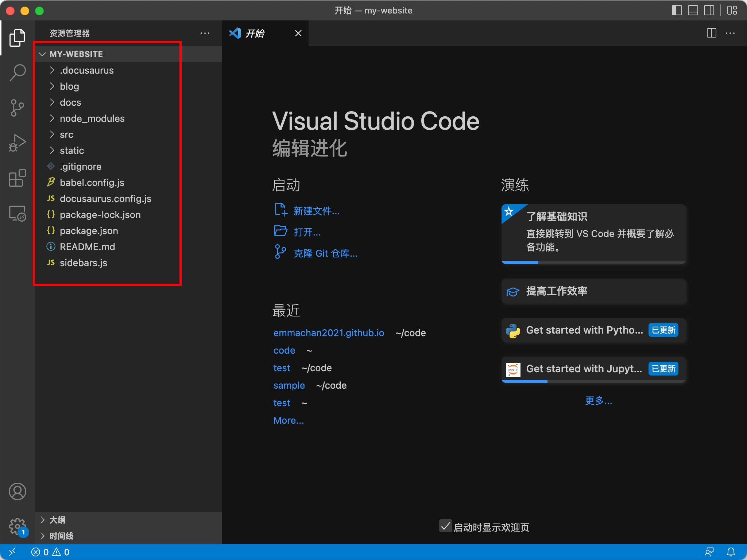Image resolution: width=747 pixels, height=560 pixels.
Task: Open recent emmachan2021.github.io folder
Action: coord(329,333)
